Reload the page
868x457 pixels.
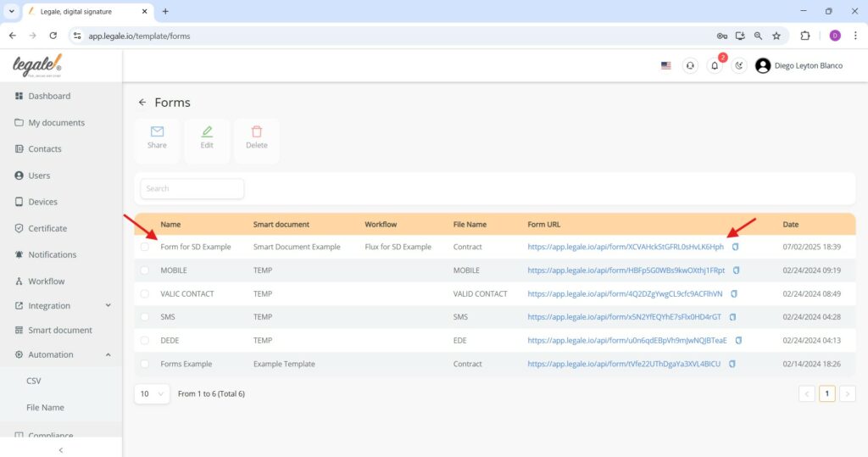(x=53, y=36)
